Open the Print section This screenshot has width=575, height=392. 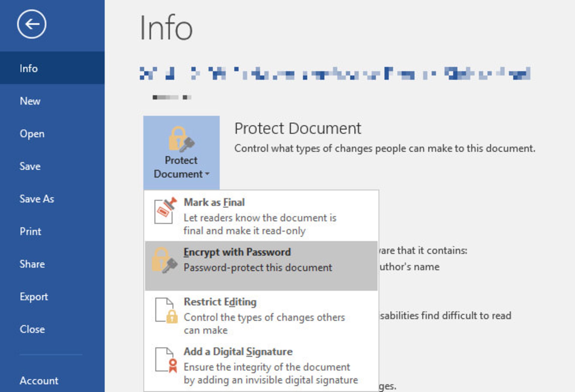[30, 231]
